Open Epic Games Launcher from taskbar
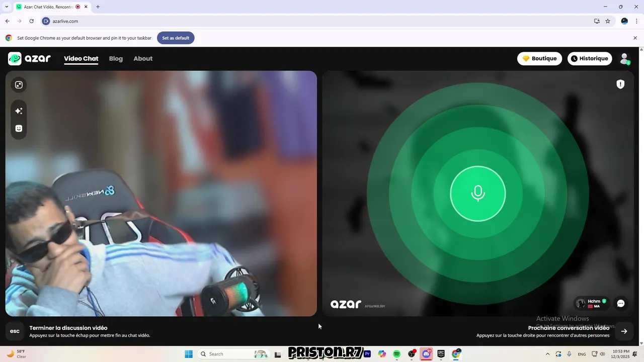This screenshot has height=362, width=644. [441, 354]
